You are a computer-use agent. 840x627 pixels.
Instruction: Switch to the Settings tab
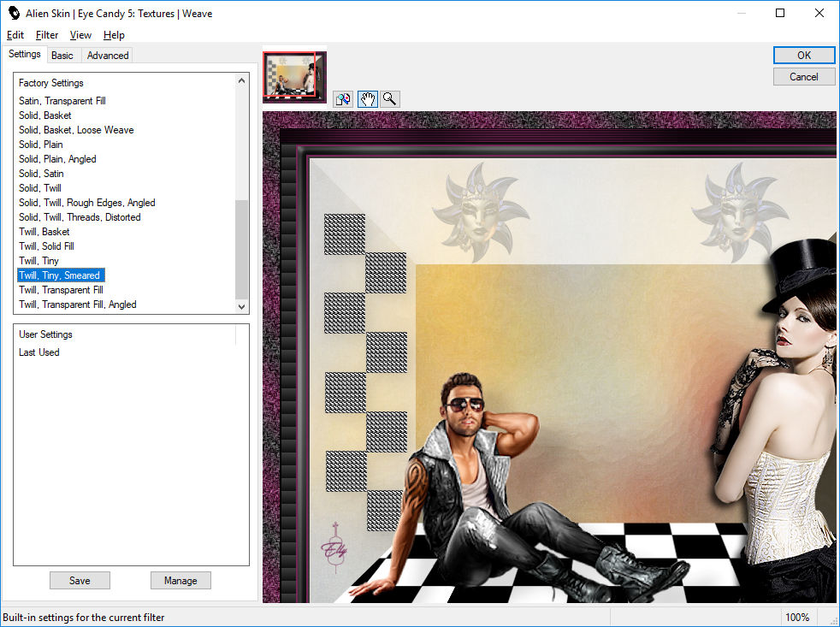coord(25,54)
